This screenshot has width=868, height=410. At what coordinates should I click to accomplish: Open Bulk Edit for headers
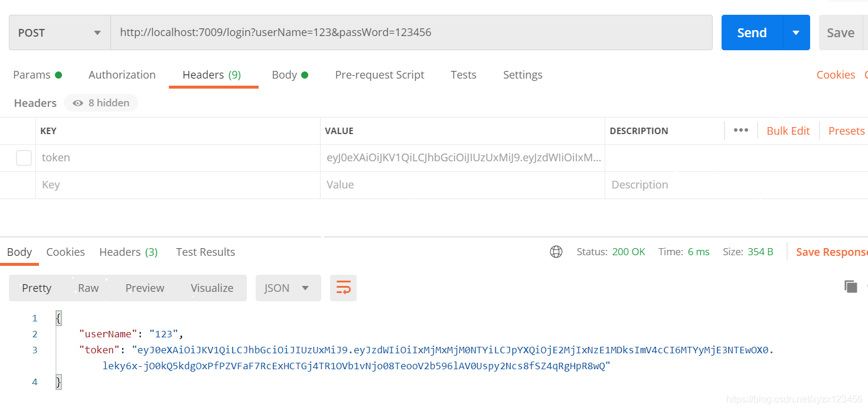click(x=788, y=130)
